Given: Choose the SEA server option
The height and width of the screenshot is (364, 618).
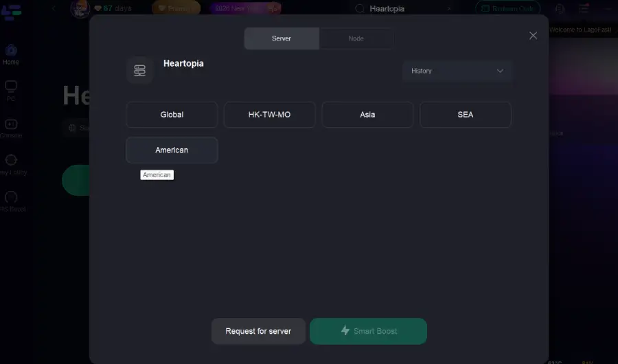Looking at the screenshot, I should click(x=465, y=115).
